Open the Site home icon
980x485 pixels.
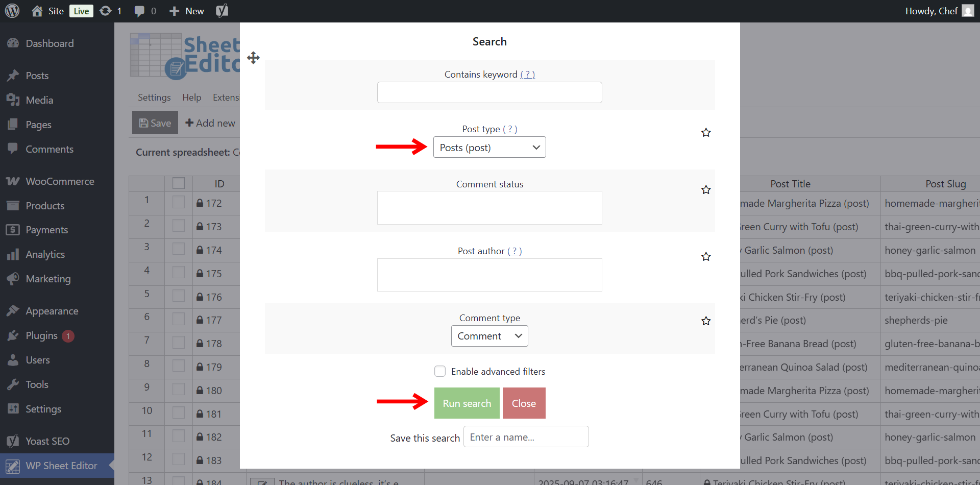[x=37, y=11]
